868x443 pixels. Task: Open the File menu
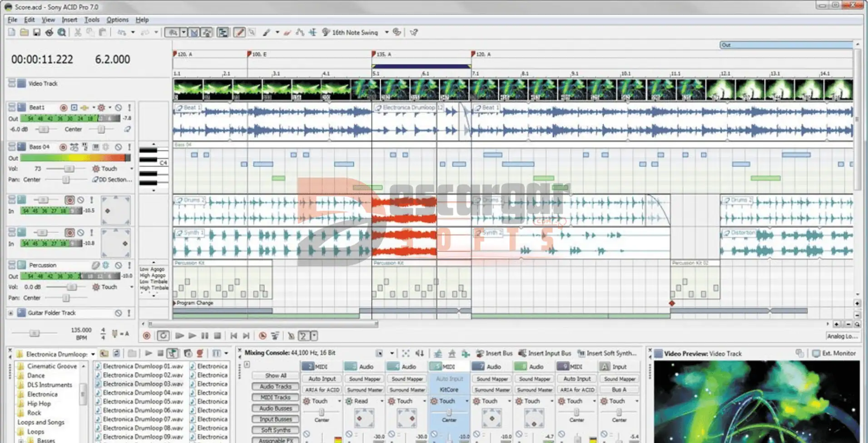click(x=12, y=20)
